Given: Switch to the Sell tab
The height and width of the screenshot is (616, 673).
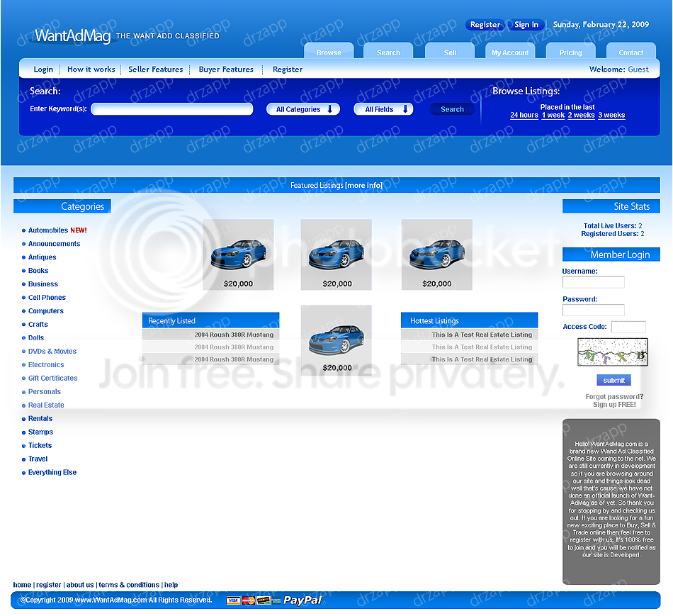Looking at the screenshot, I should click(450, 51).
